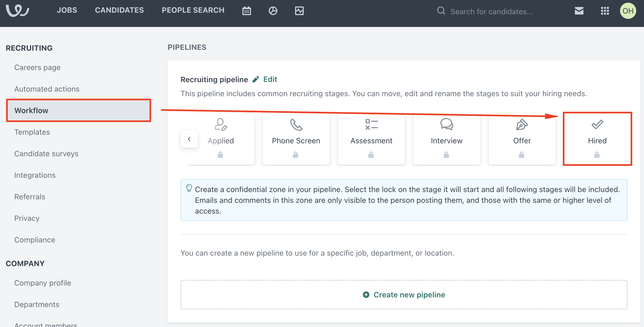Focus the Search for candidates field
This screenshot has height=327, width=644.
491,12
